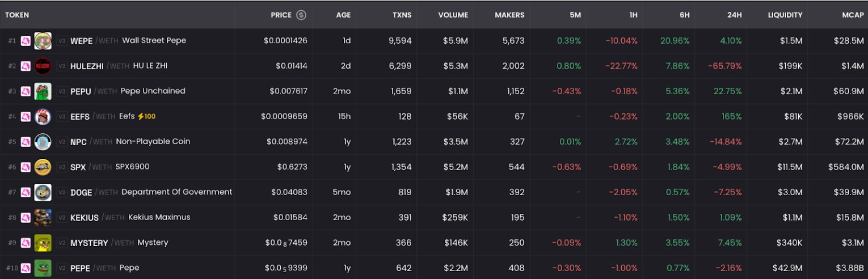The height and width of the screenshot is (279, 868).
Task: Click the EEFS token avatar
Action: (43, 117)
